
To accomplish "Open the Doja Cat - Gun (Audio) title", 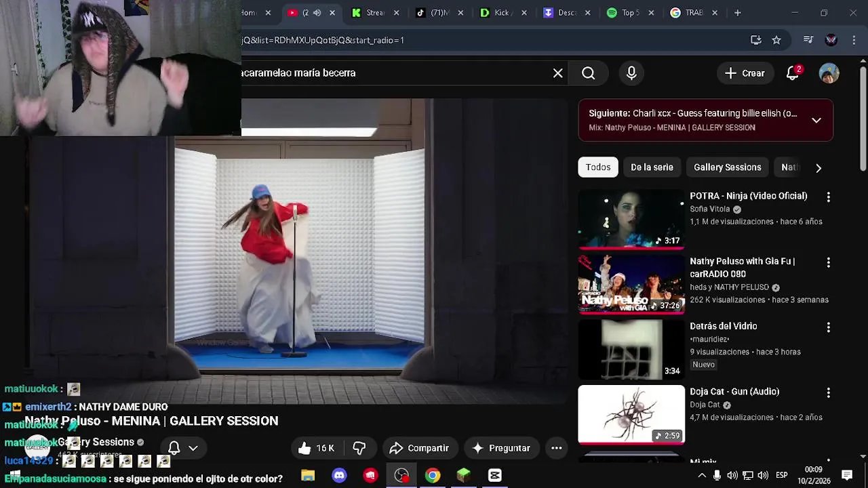I will click(734, 392).
